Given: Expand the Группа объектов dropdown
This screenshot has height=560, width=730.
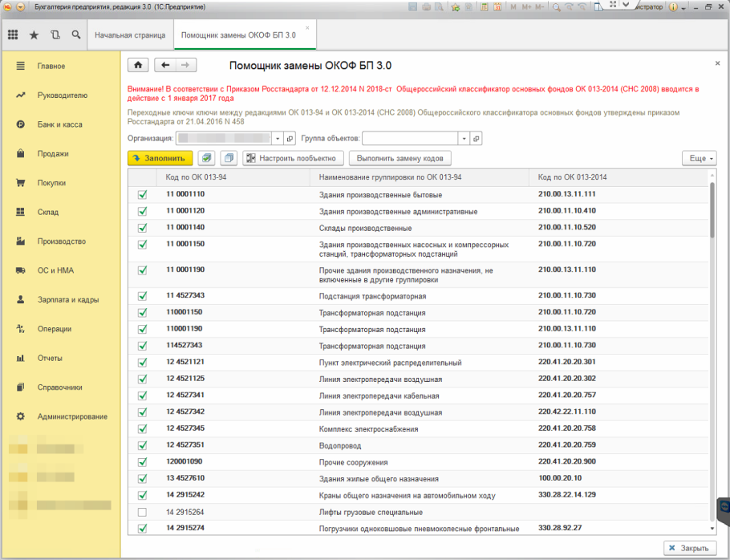Looking at the screenshot, I should (463, 138).
